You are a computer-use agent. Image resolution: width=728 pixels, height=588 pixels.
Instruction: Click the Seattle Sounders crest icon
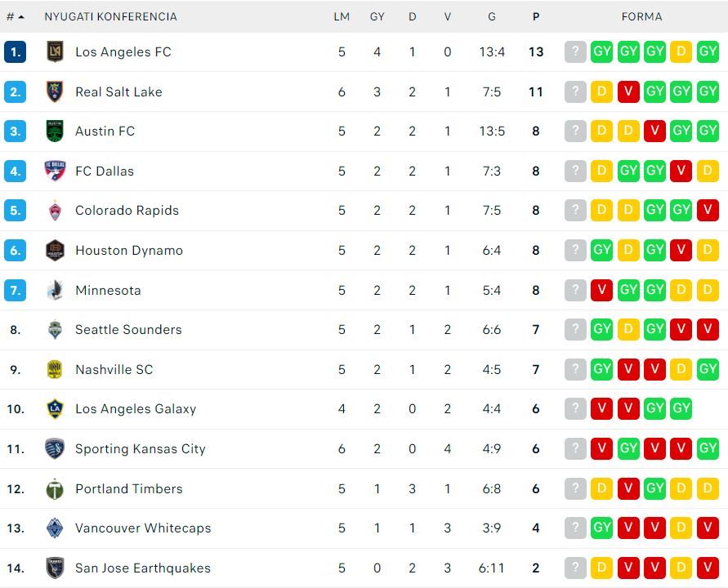pos(55,330)
